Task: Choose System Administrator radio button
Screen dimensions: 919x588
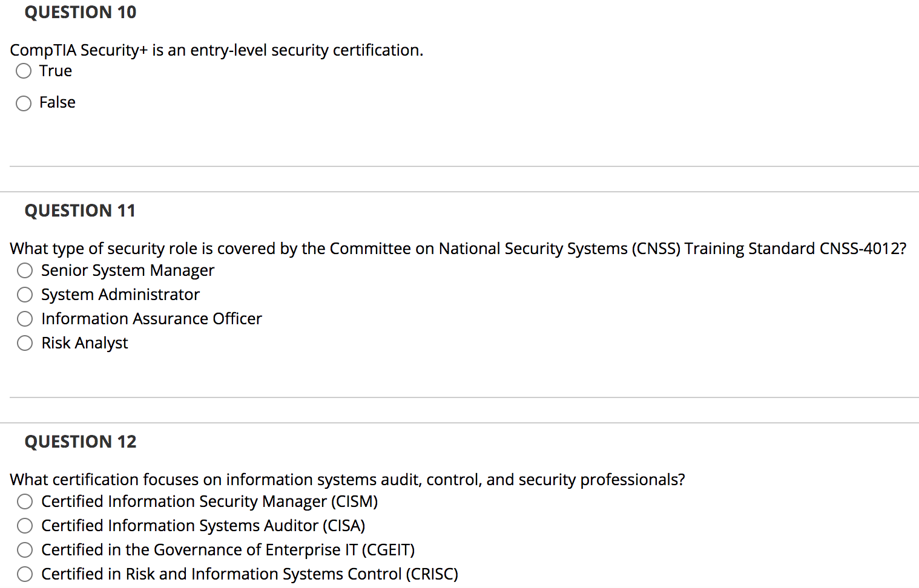Action: 25,295
